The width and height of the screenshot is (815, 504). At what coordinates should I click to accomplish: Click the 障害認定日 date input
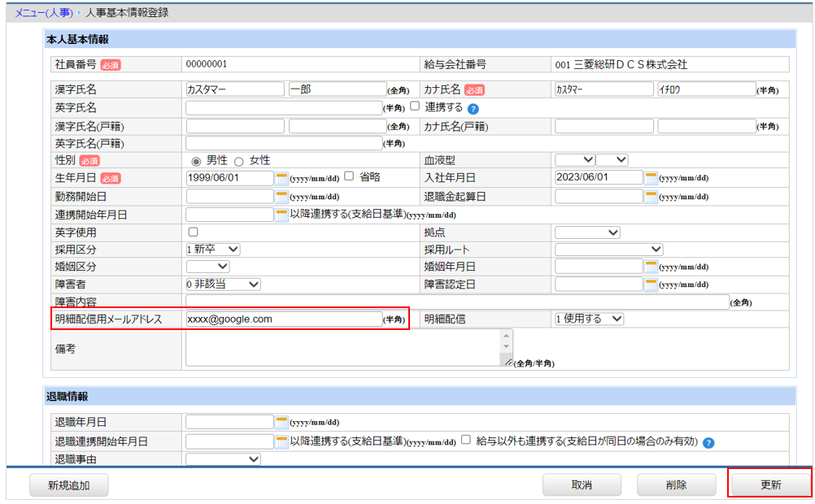tap(599, 285)
